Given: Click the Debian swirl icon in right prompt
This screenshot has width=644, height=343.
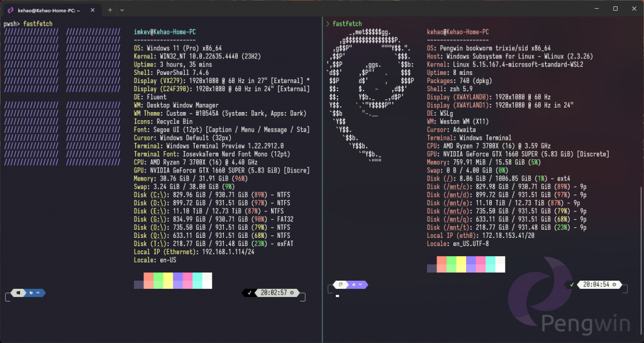Looking at the screenshot, I should [x=340, y=284].
